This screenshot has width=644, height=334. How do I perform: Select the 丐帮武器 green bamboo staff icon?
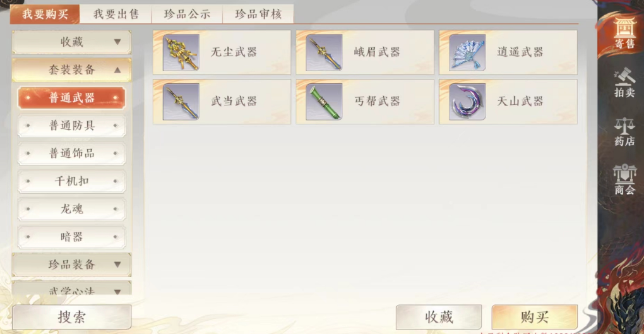324,102
